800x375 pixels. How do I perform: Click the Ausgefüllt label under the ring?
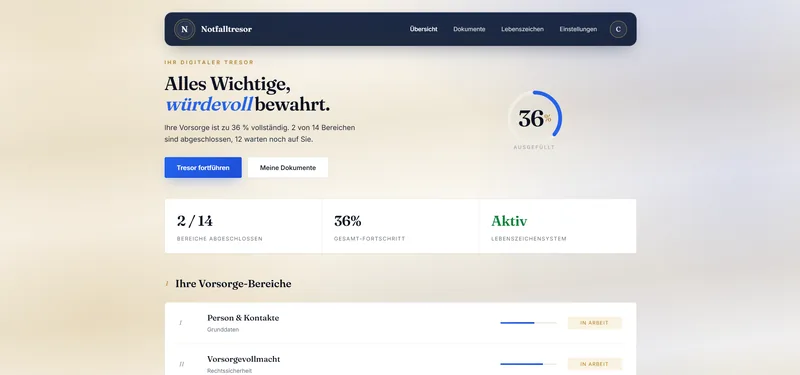(x=534, y=147)
